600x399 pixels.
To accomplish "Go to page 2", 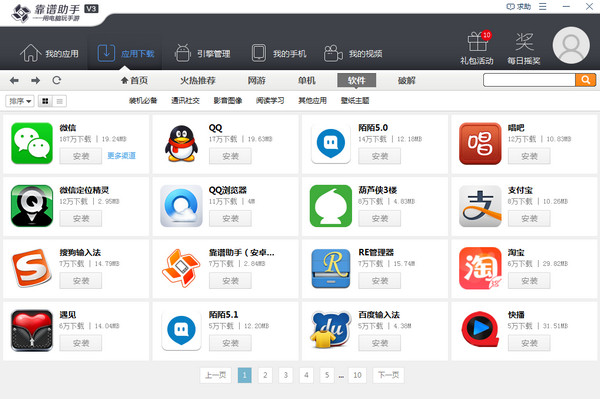I will point(265,375).
